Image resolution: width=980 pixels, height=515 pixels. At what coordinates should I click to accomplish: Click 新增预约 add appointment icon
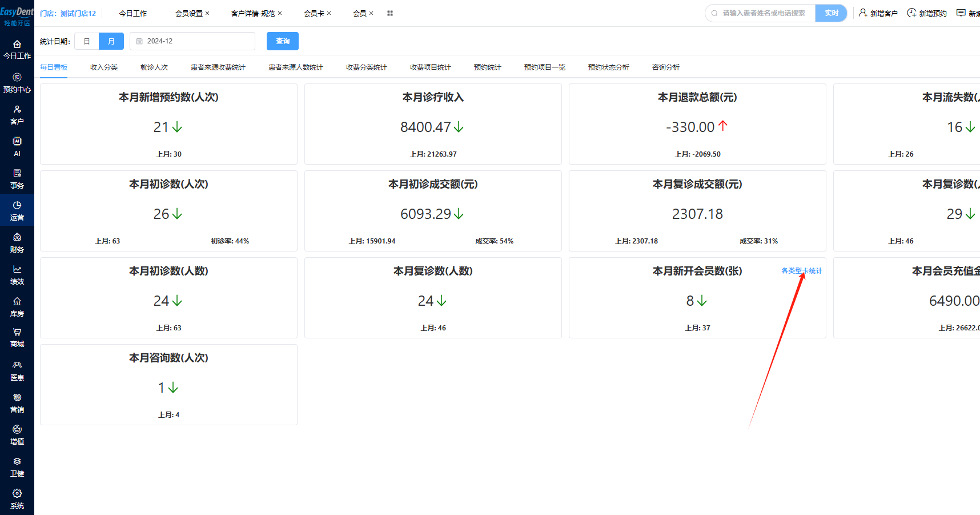point(911,13)
